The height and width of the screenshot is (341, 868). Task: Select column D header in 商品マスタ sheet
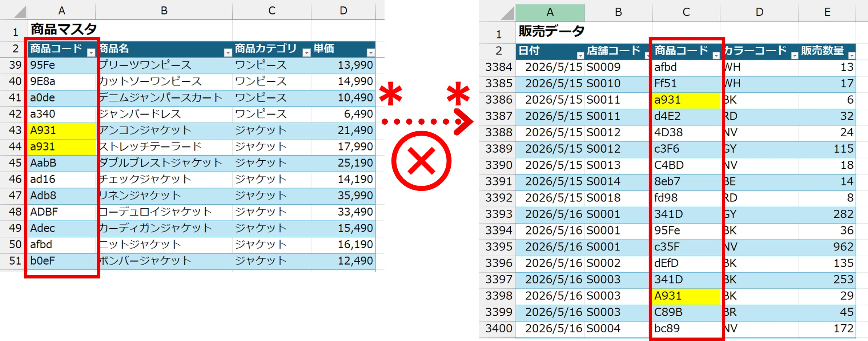(343, 11)
